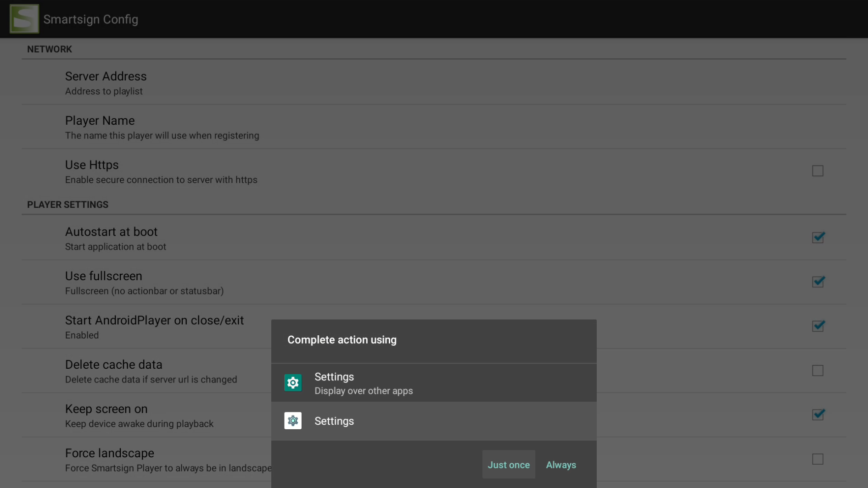Click the 'Smartsign Config' title text
This screenshot has width=868, height=488.
pos(91,19)
